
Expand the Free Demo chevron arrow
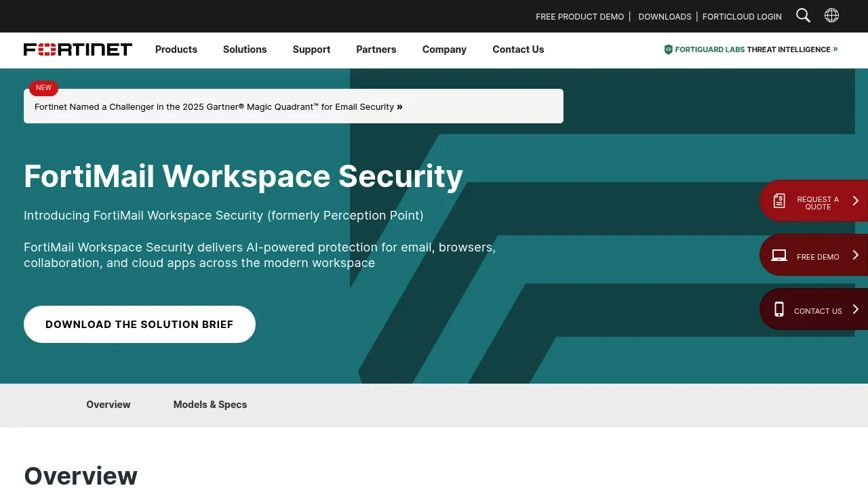point(855,255)
